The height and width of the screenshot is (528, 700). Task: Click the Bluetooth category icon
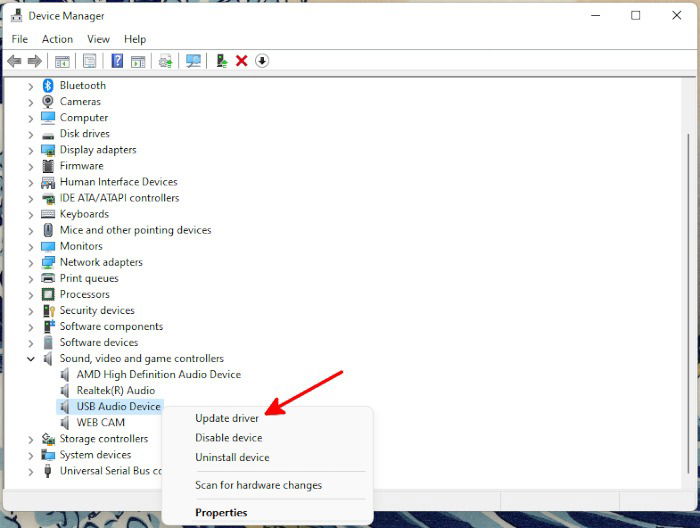48,85
